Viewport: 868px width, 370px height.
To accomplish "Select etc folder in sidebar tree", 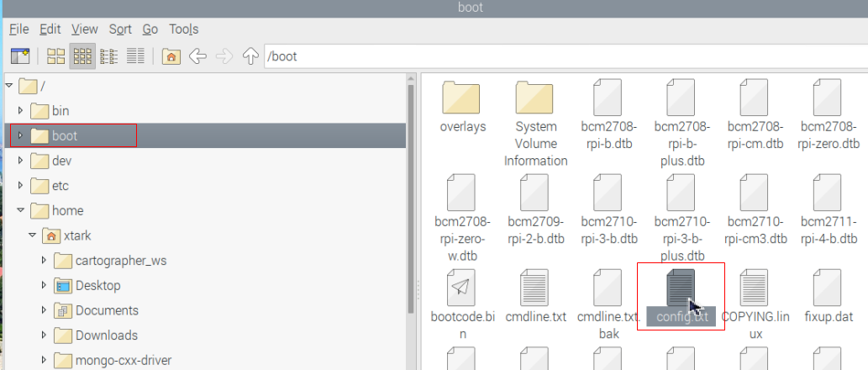I will pos(50,186).
